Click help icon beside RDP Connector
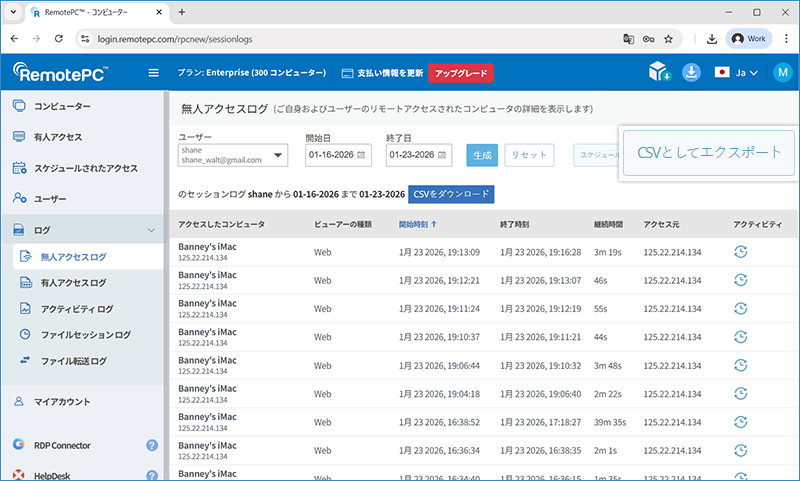800x481 pixels. click(x=152, y=445)
